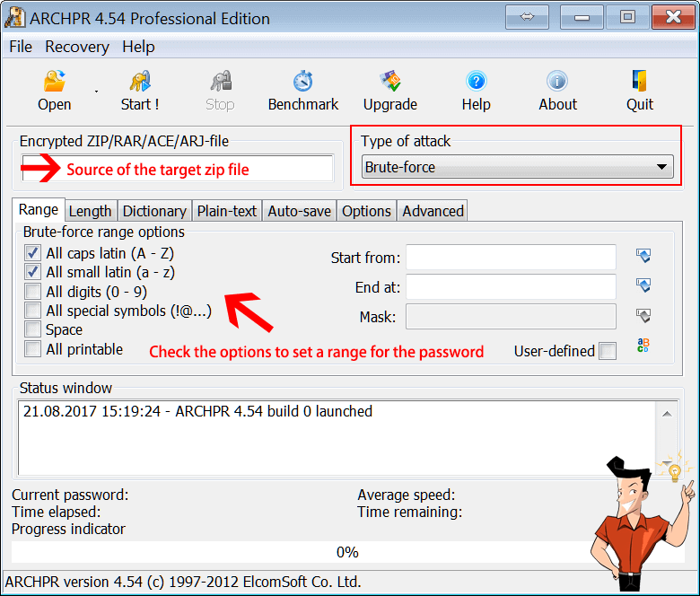Image resolution: width=700 pixels, height=596 pixels.
Task: Expand the Open recent files arrow
Action: [x=96, y=92]
